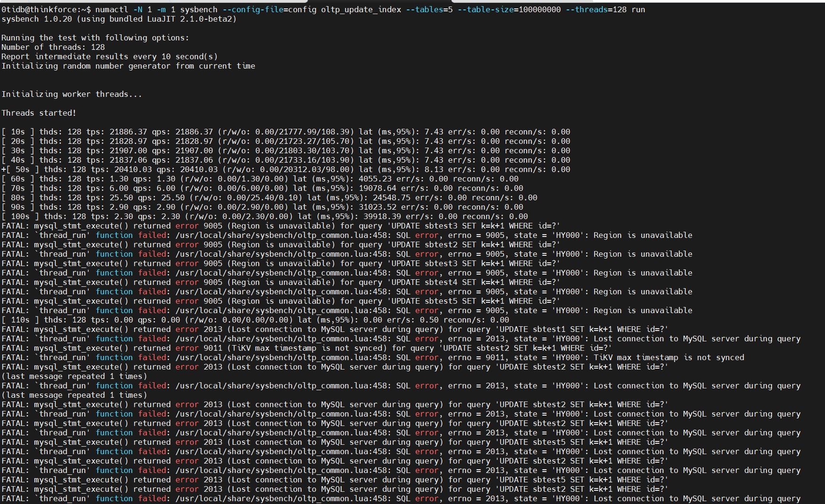This screenshot has width=825, height=504.
Task: Click the oltp_update_index test name
Action: click(361, 9)
